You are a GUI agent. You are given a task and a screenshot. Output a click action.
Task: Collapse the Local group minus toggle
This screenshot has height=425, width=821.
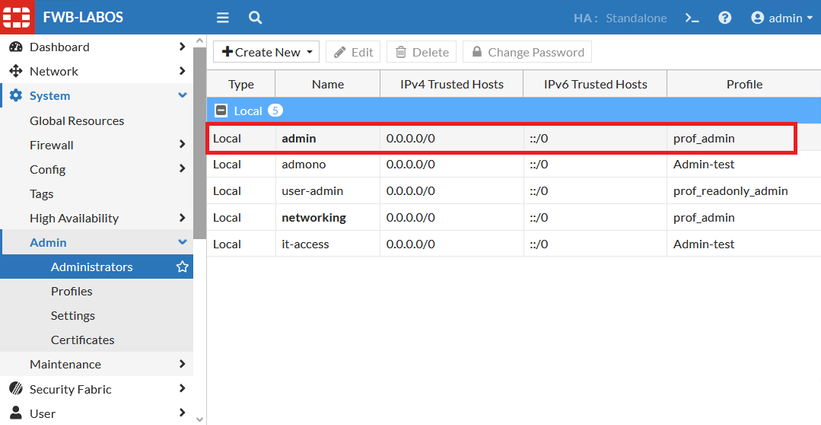[x=221, y=110]
